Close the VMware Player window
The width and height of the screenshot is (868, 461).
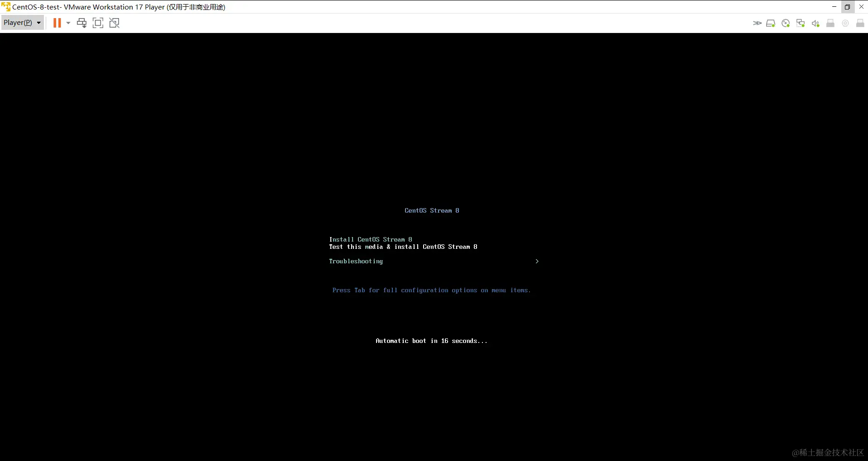(861, 7)
